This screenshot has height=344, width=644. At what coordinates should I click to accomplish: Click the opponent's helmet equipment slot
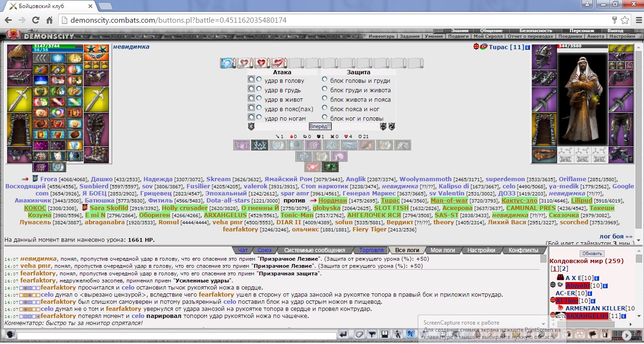tap(545, 56)
